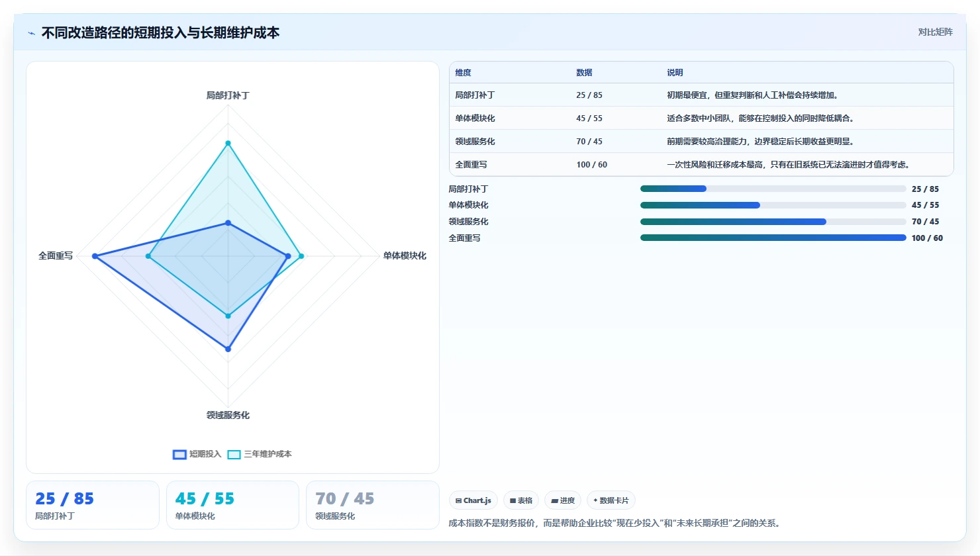Click the page title 不同改造路径的短期投入与长期维护成本

[x=160, y=32]
